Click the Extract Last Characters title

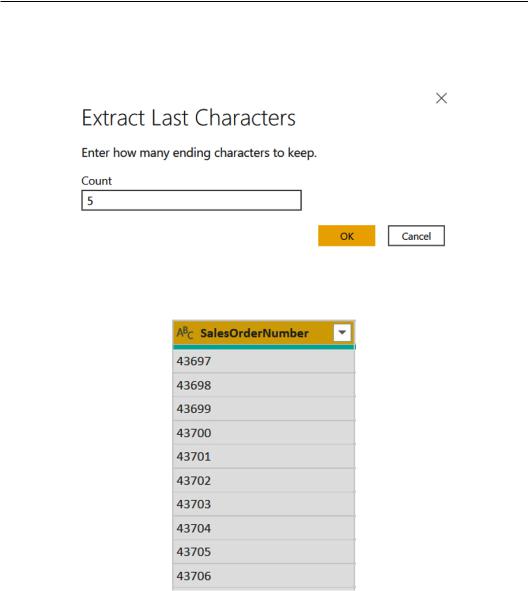point(188,118)
